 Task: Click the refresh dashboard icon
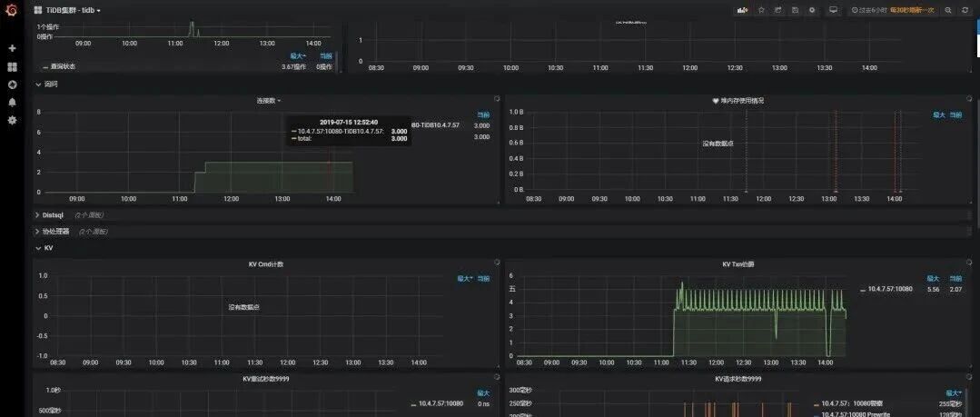coord(966,10)
